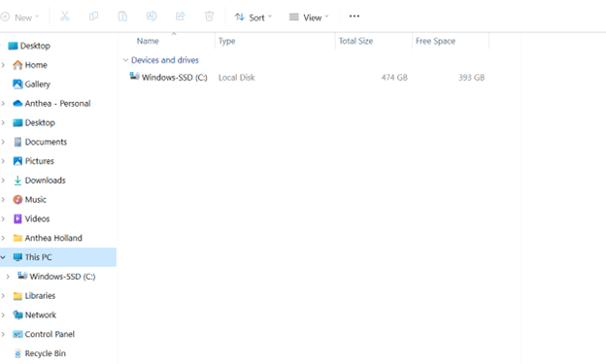Click the OneDrive cloud icon
Viewport: 606px width, 364px height.
[x=17, y=103]
